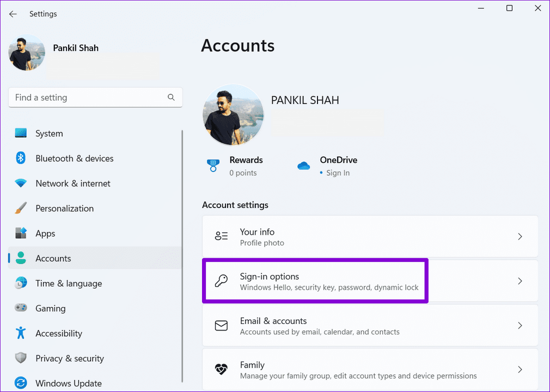550x392 pixels.
Task: Click the Bluetooth & devices icon
Action: point(21,158)
